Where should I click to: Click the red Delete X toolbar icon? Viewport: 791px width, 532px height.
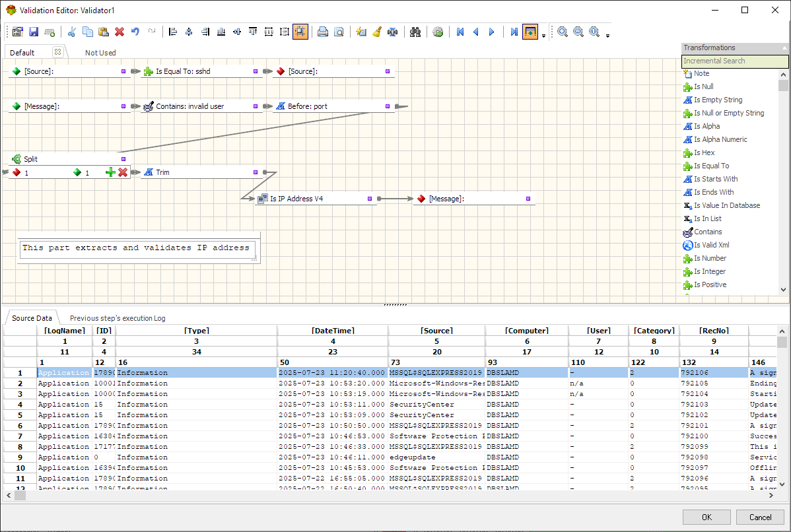pos(120,32)
